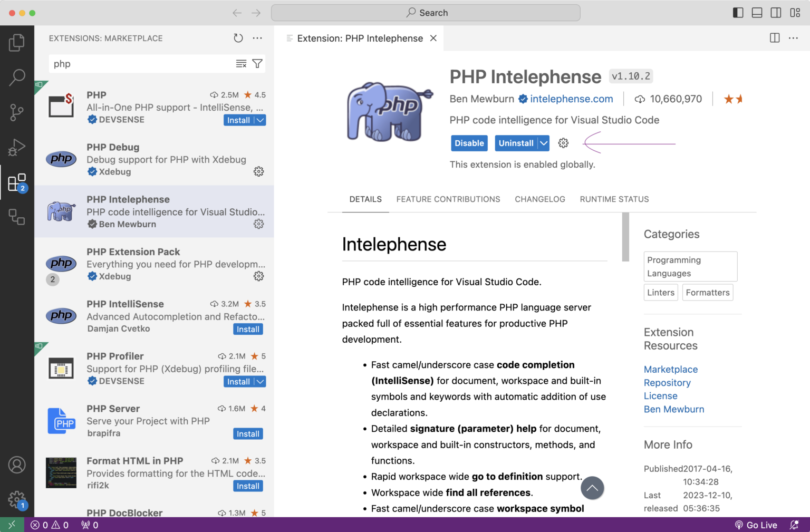Install the PHP Server extension
This screenshot has height=532, width=810.
click(248, 433)
